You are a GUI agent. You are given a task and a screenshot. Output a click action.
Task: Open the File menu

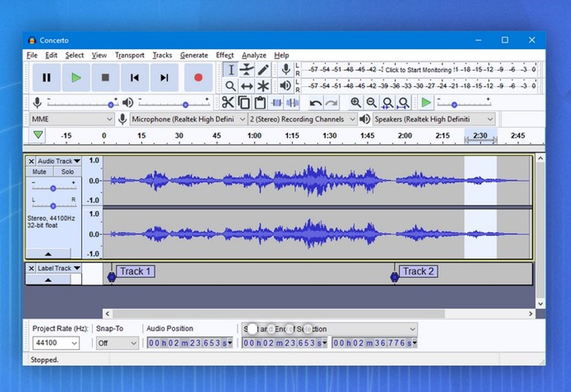pyautogui.click(x=32, y=55)
